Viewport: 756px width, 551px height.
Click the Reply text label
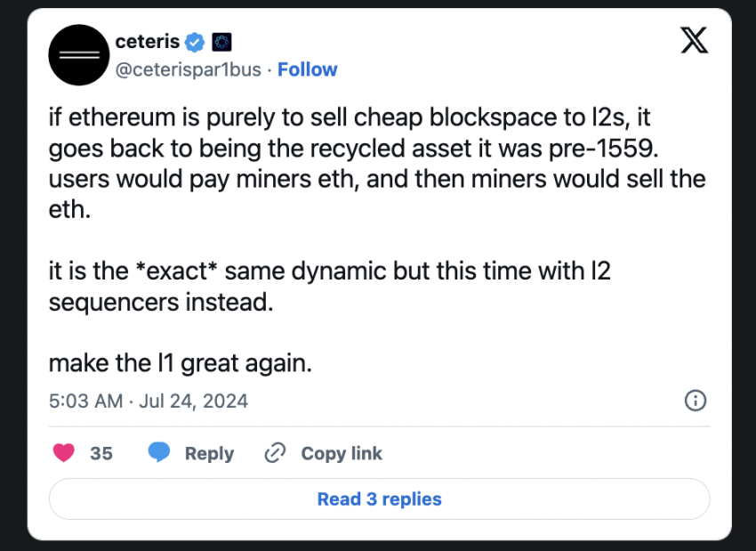[209, 453]
